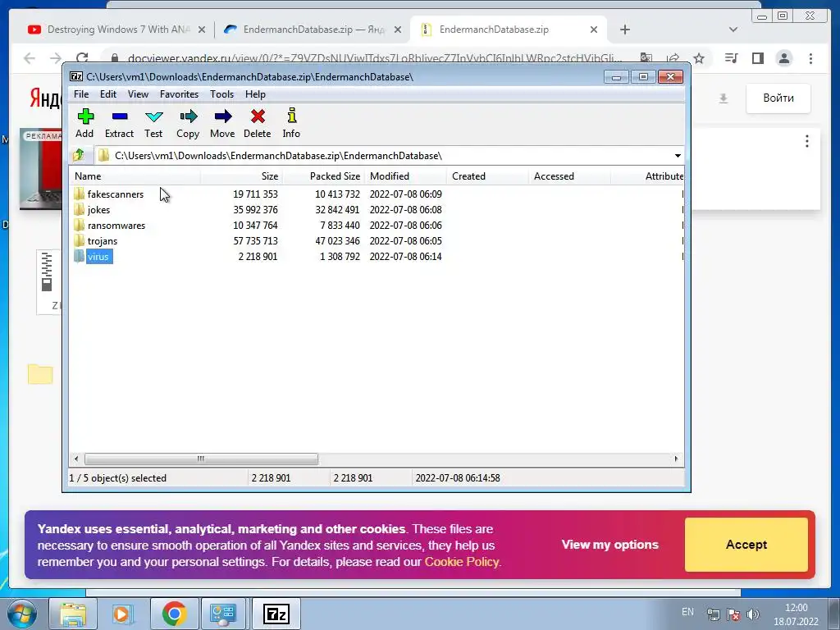Switch to the second EndermanchDatabase.zip Yandex tab
Image resolution: width=840 pixels, height=630 pixels.
point(313,30)
